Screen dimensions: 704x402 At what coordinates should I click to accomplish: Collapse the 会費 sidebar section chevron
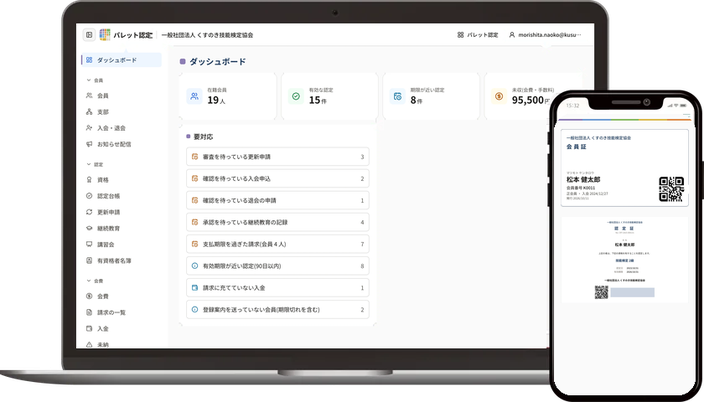[88, 280]
